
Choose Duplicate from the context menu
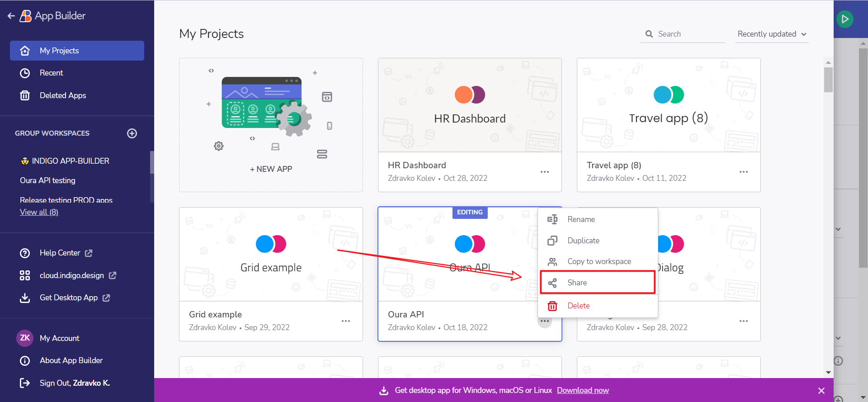coord(583,241)
